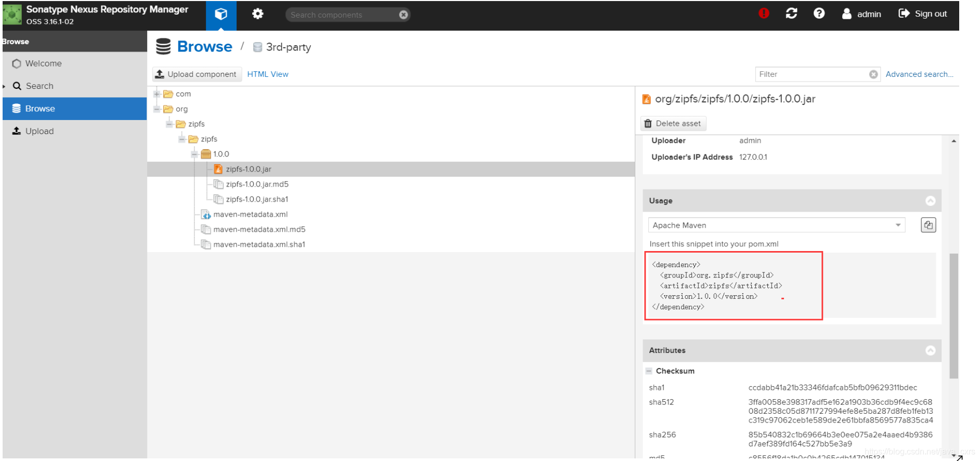Click the dependency snippet text
Screen dimensions: 980x461
point(717,286)
